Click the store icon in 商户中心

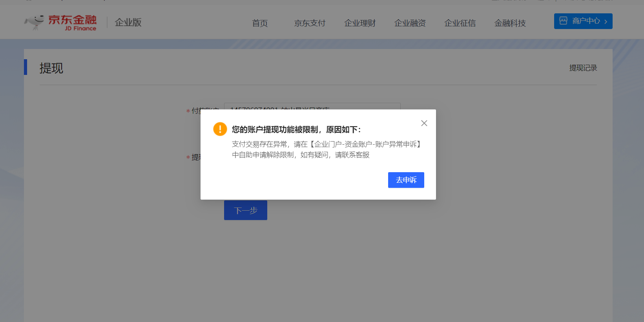pyautogui.click(x=563, y=21)
